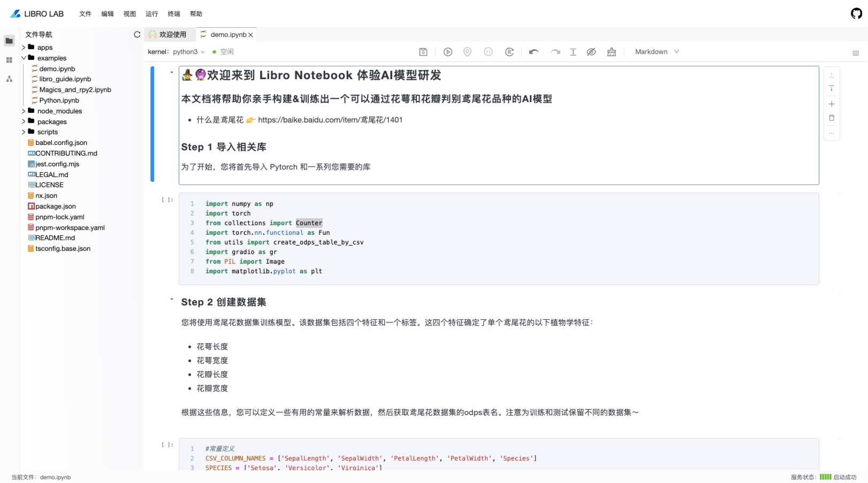Image resolution: width=868 pixels, height=483 pixels.
Task: Open babel.config.json file
Action: coord(61,143)
